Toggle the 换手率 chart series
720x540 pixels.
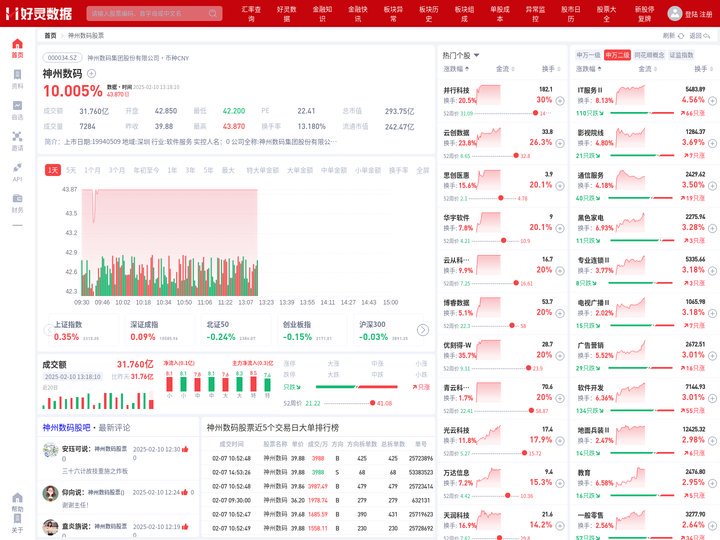tap(398, 170)
